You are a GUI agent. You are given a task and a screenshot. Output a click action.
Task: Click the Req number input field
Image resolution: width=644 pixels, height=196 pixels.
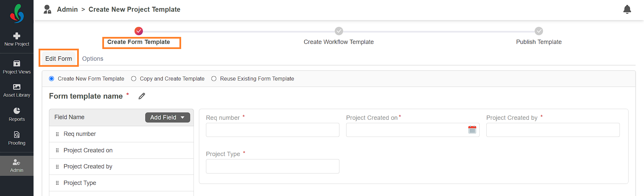click(x=273, y=130)
